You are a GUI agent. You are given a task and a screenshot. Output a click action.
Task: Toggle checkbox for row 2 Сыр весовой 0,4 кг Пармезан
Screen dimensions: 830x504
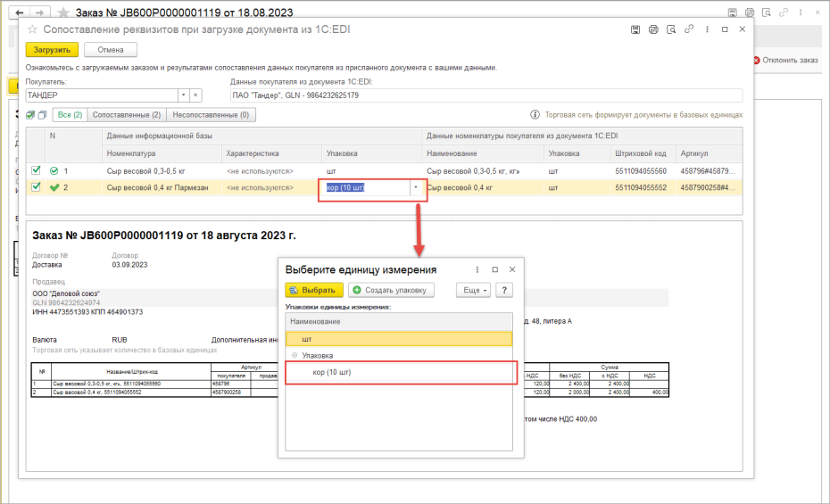(36, 186)
